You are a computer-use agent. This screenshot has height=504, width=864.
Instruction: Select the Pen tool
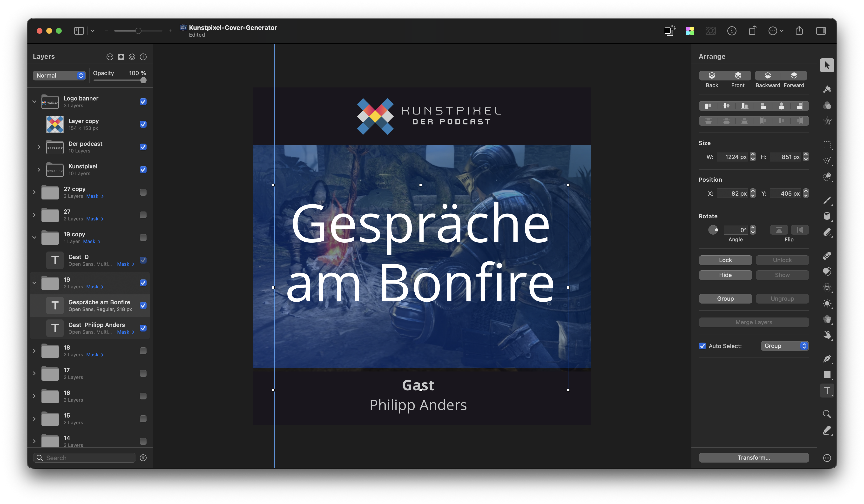pos(827,359)
